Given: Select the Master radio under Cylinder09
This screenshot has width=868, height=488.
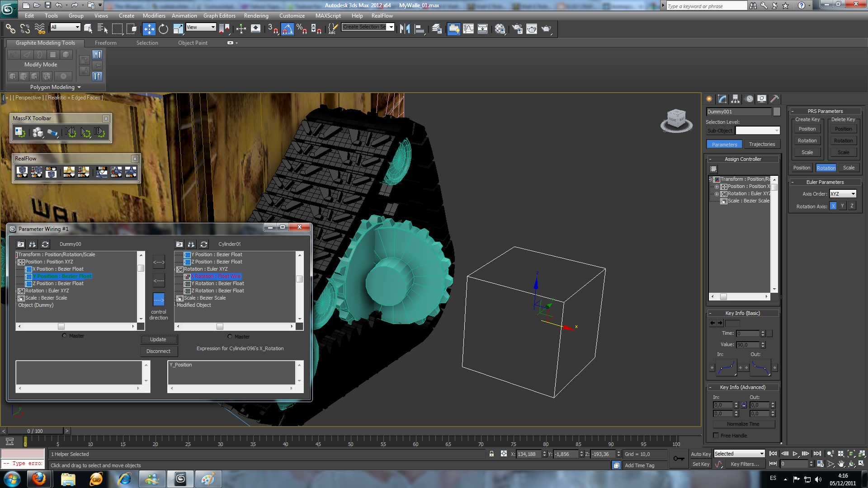Looking at the screenshot, I should coord(230,337).
